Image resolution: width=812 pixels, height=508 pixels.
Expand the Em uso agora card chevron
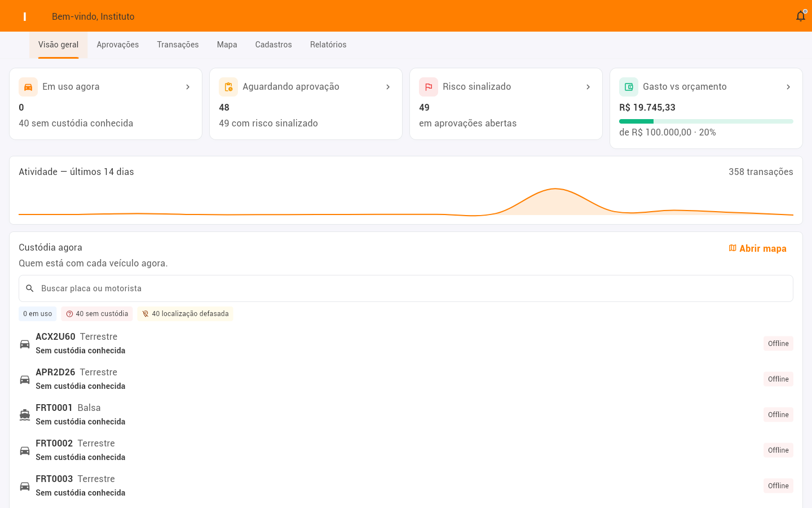188,87
